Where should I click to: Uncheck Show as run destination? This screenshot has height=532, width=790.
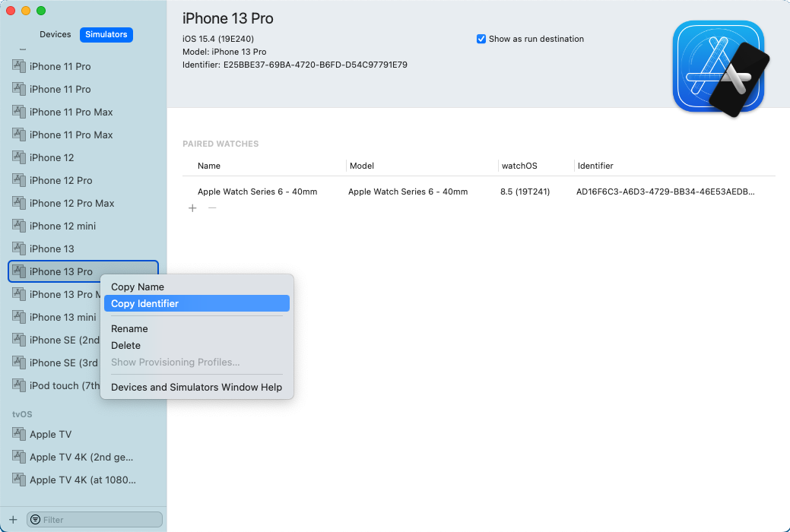(x=481, y=39)
